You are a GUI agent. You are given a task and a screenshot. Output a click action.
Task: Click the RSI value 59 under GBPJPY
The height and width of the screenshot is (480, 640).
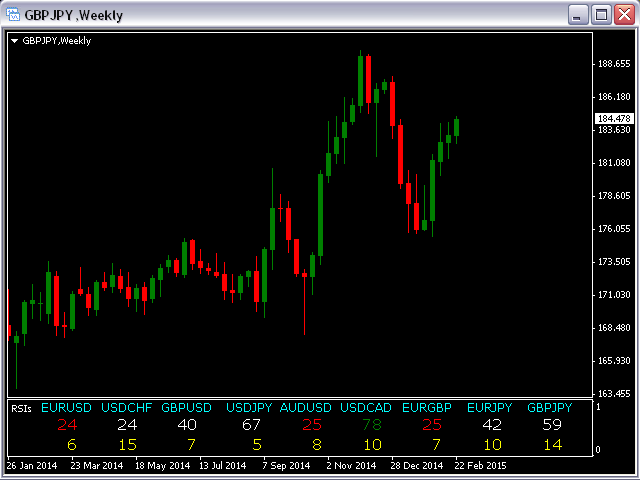(x=552, y=425)
